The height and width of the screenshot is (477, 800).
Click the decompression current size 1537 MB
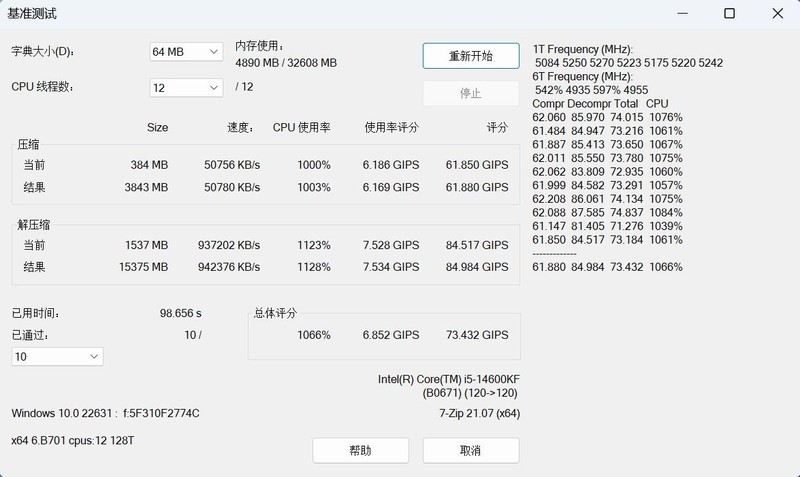pos(146,245)
